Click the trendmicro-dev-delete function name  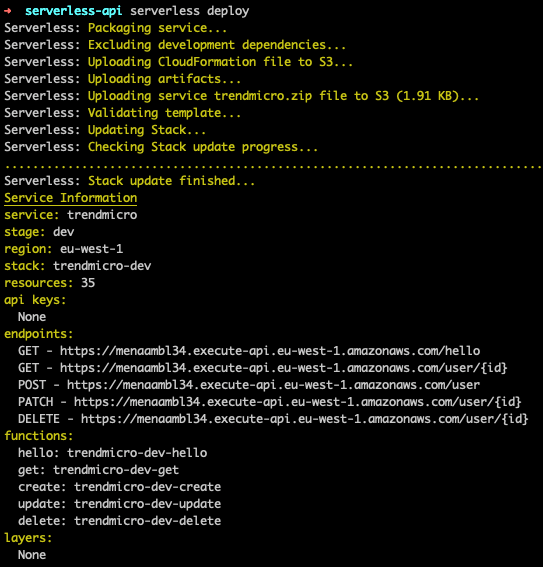(x=147, y=521)
